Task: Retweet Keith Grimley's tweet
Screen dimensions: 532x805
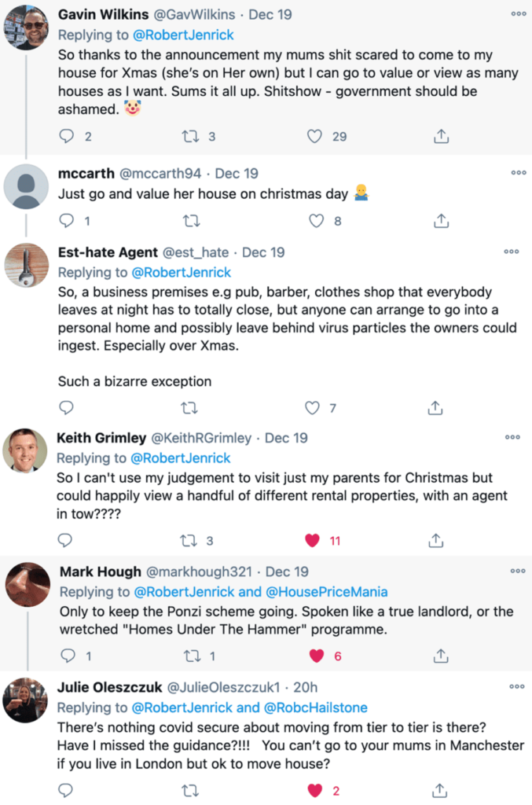Action: pyautogui.click(x=190, y=541)
